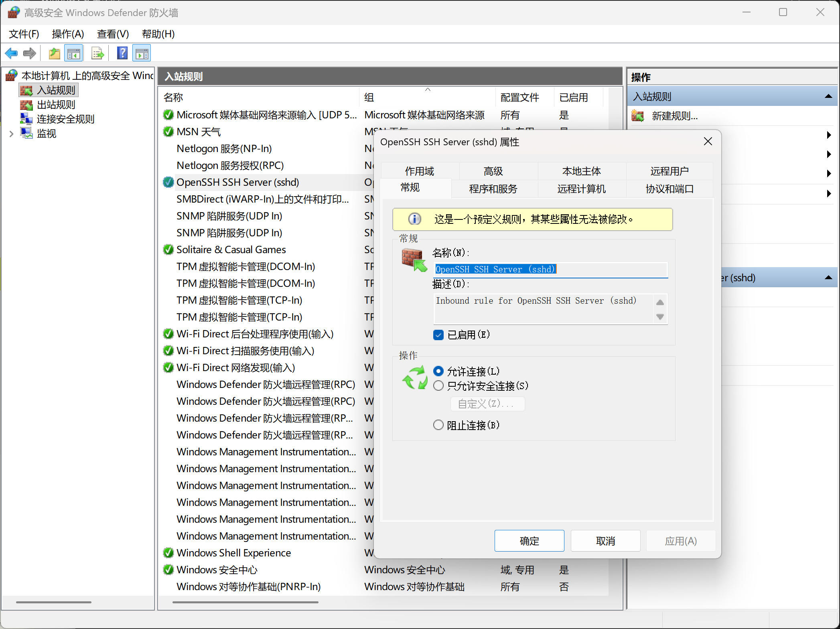Expand the 监视 tree node

(x=11, y=134)
